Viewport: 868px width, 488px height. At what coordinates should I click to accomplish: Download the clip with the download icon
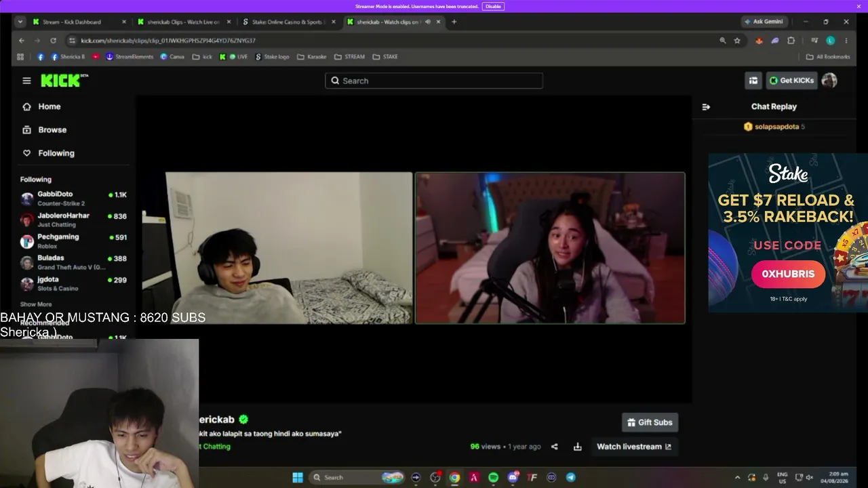(x=578, y=447)
